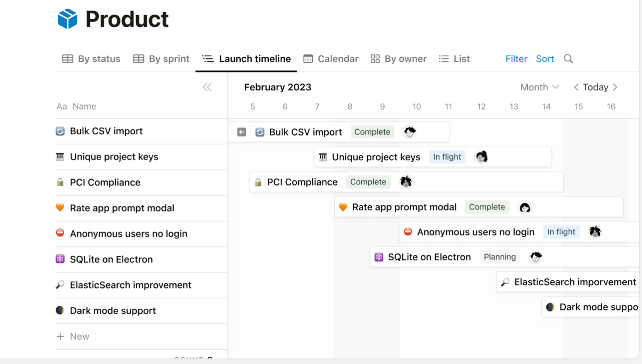Collapse the name sidebar with double chevron
Image resolution: width=642 pixels, height=364 pixels.
pyautogui.click(x=207, y=87)
